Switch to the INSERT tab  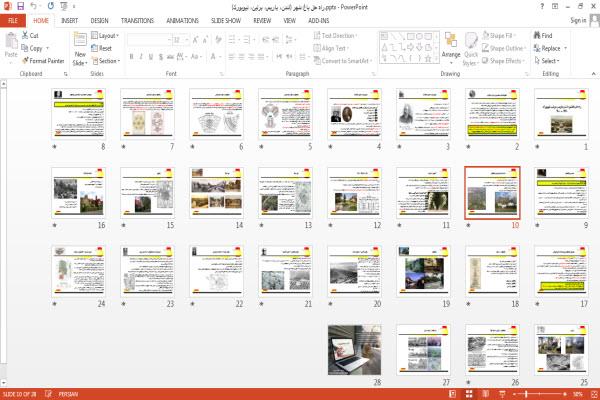pos(70,20)
